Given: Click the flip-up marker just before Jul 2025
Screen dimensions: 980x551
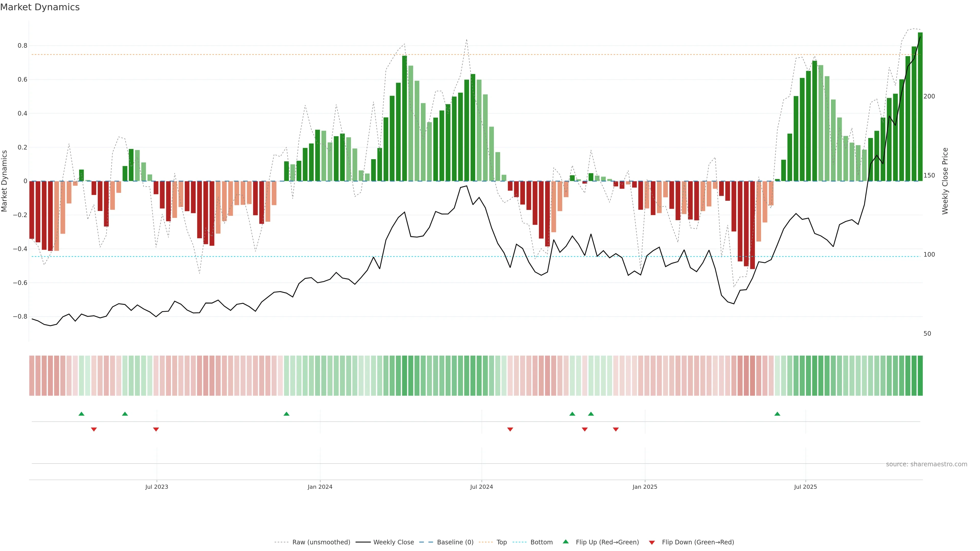Looking at the screenshot, I should pos(777,414).
